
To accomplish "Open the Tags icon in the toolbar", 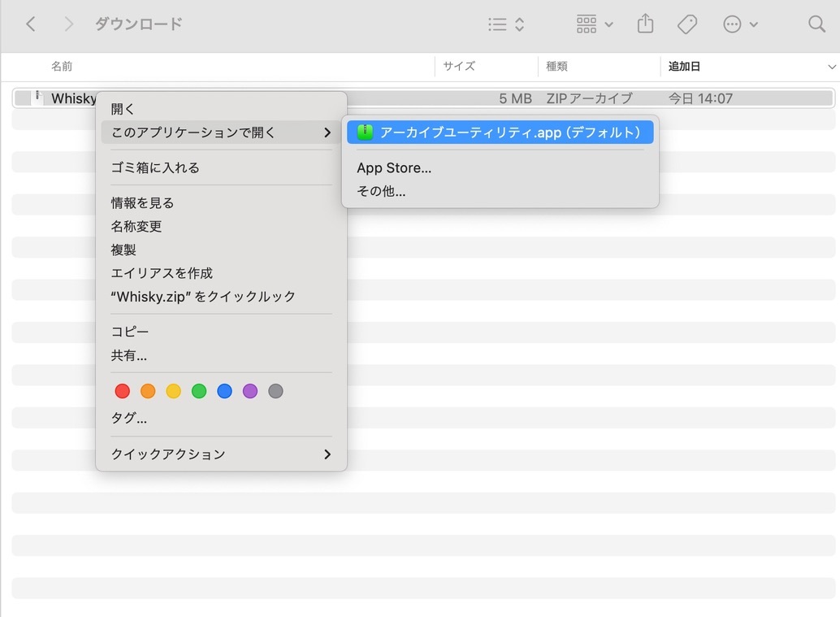I will 686,24.
